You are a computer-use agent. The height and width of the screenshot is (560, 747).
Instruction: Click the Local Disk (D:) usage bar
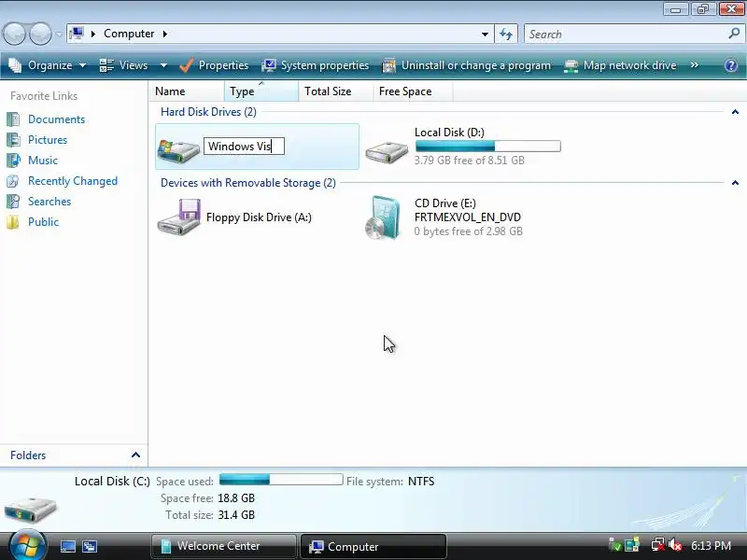click(x=487, y=147)
